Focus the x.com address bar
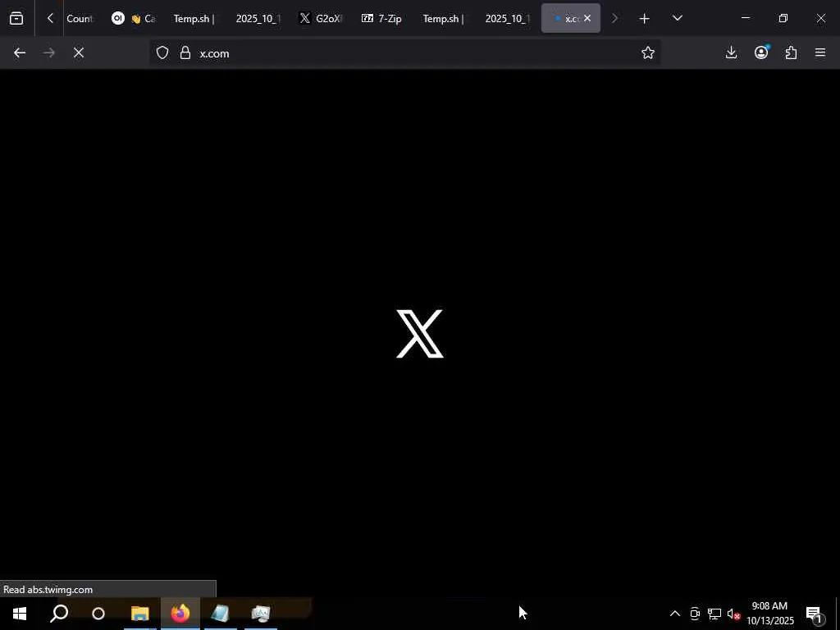 (x=404, y=53)
